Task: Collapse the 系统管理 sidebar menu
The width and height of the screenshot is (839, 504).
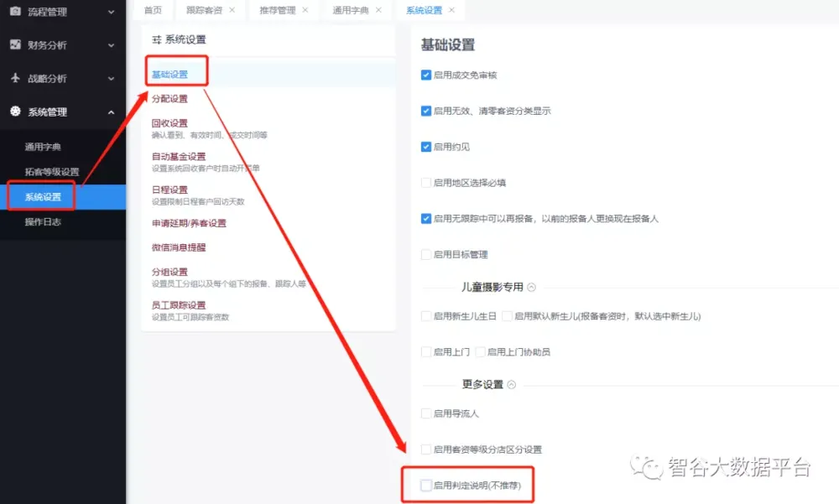Action: (111, 112)
